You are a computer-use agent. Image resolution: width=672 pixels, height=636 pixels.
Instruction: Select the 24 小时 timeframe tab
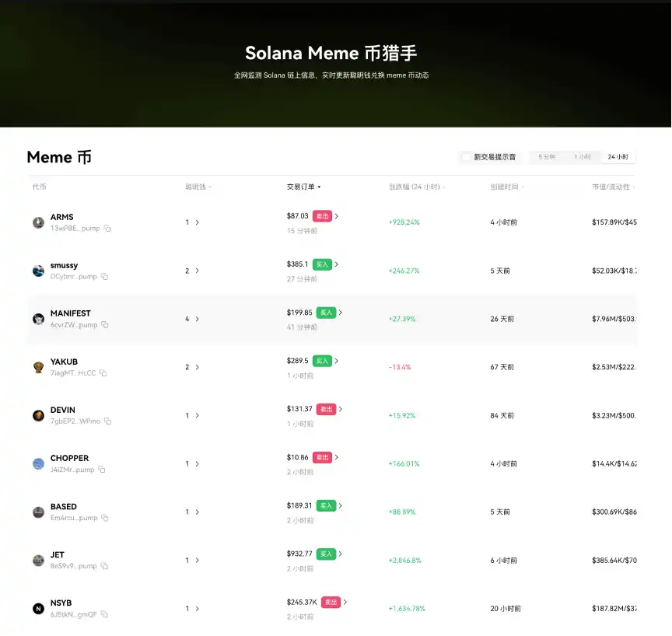(618, 157)
